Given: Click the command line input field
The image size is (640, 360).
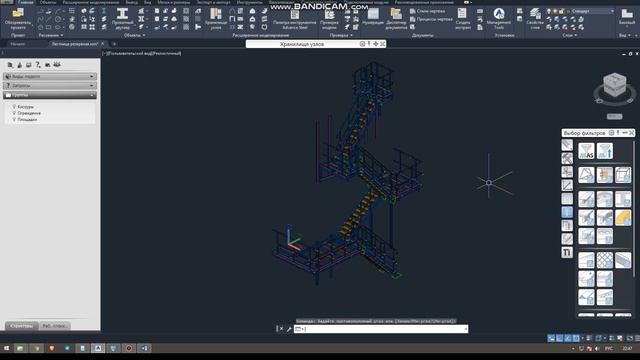Looking at the screenshot, I should click(x=381, y=329).
